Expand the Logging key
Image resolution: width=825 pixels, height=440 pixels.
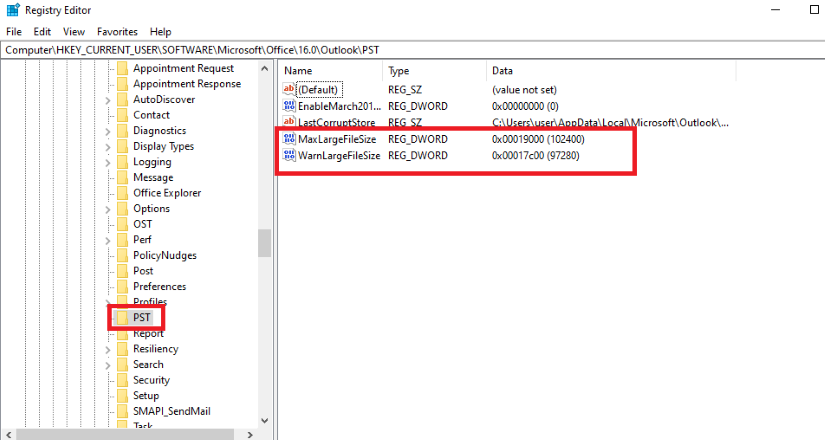[x=108, y=162]
